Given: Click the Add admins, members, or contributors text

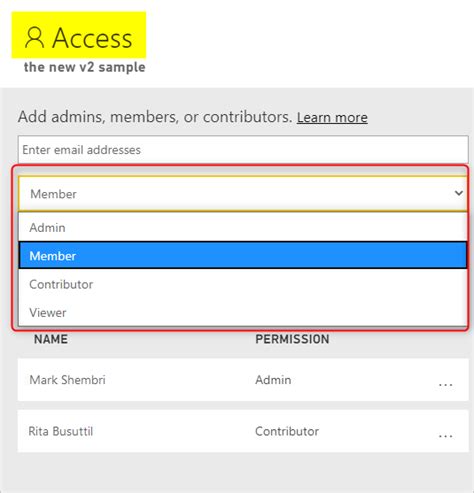Looking at the screenshot, I should [155, 117].
